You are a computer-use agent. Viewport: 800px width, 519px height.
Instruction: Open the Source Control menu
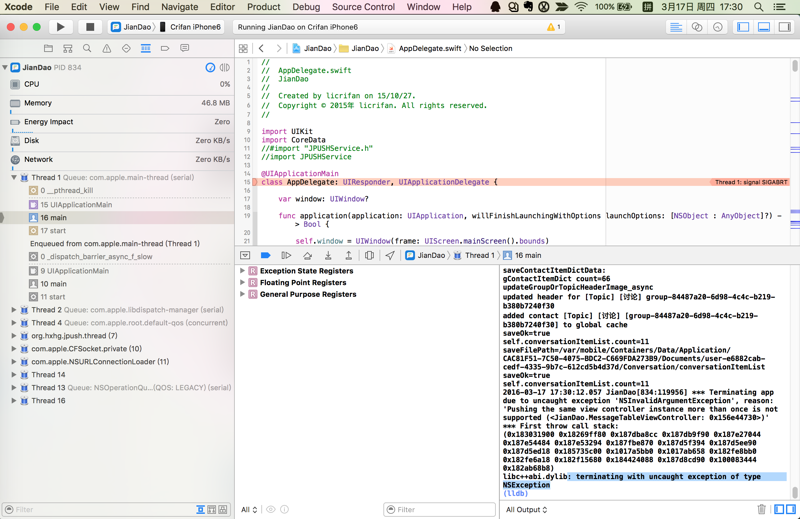click(363, 7)
